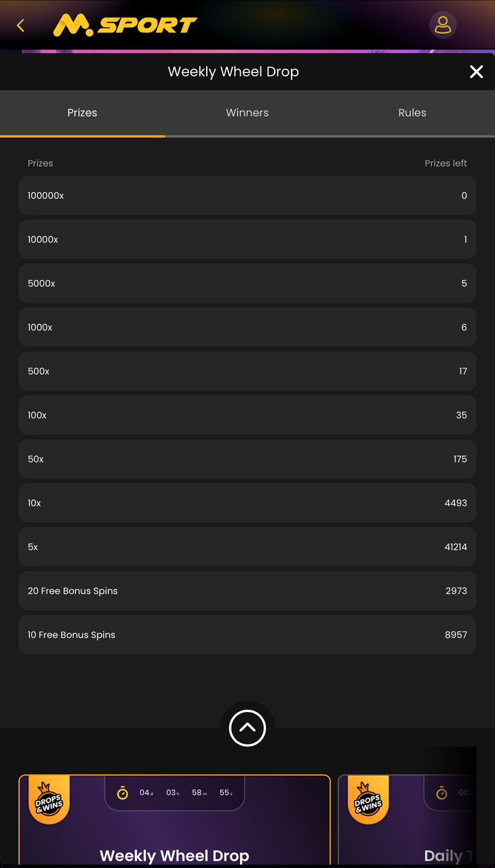
Task: Open the Weekly Wheel Drop card
Action: point(174,821)
